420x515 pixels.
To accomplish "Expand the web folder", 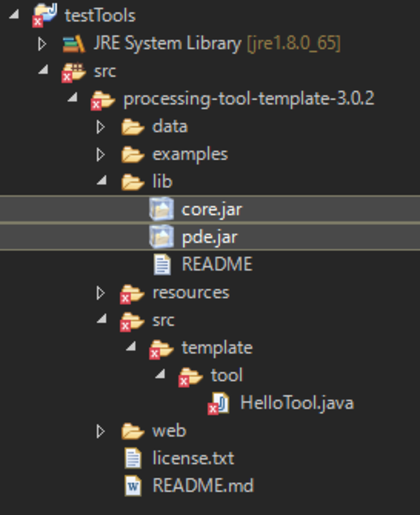I will click(x=100, y=431).
